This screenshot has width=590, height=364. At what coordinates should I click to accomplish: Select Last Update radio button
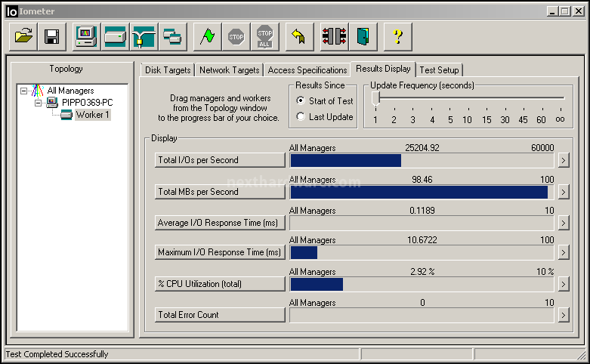[300, 116]
